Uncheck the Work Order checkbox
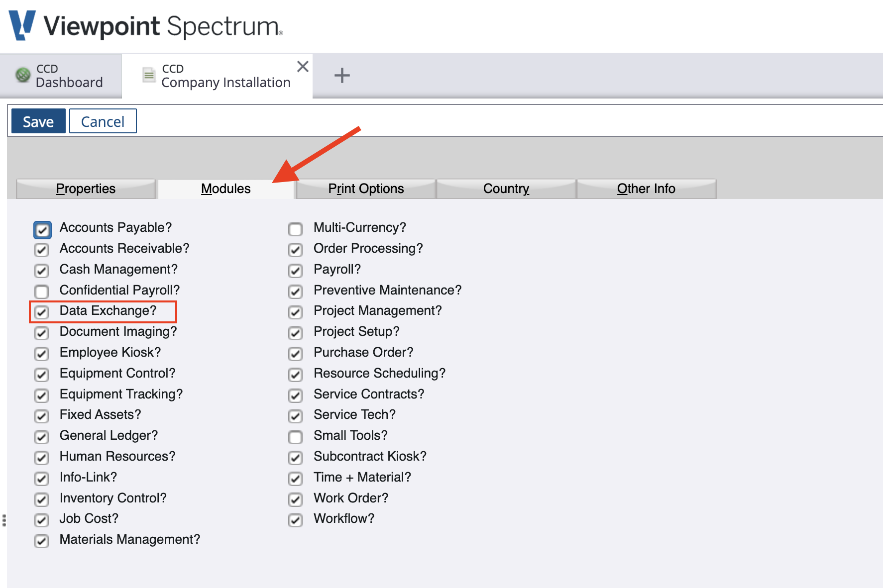The image size is (883, 588). [296, 499]
